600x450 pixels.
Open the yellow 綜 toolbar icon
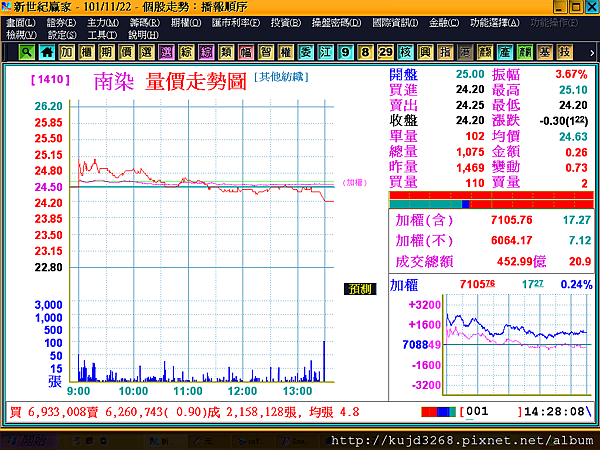[x=186, y=52]
